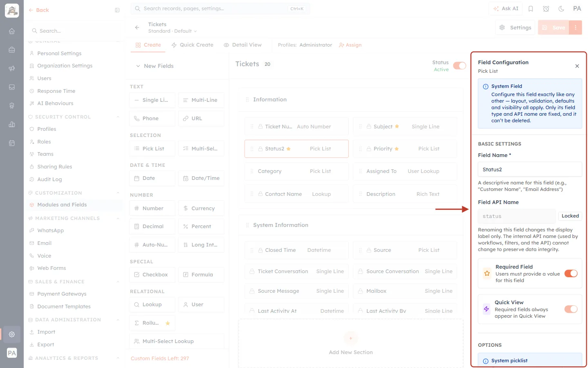The image size is (588, 368).
Task: Select the Formula field type tile
Action: 201,275
